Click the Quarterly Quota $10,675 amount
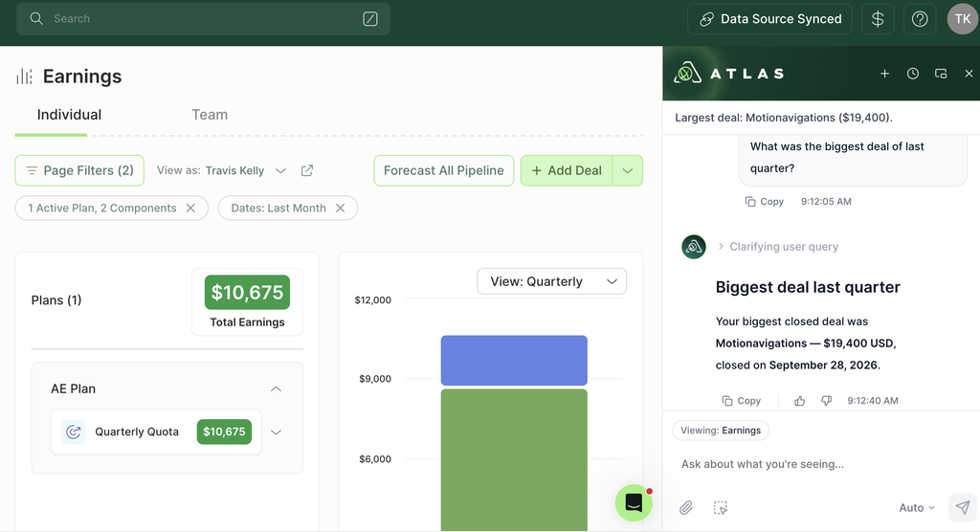The image size is (980, 532). click(224, 432)
